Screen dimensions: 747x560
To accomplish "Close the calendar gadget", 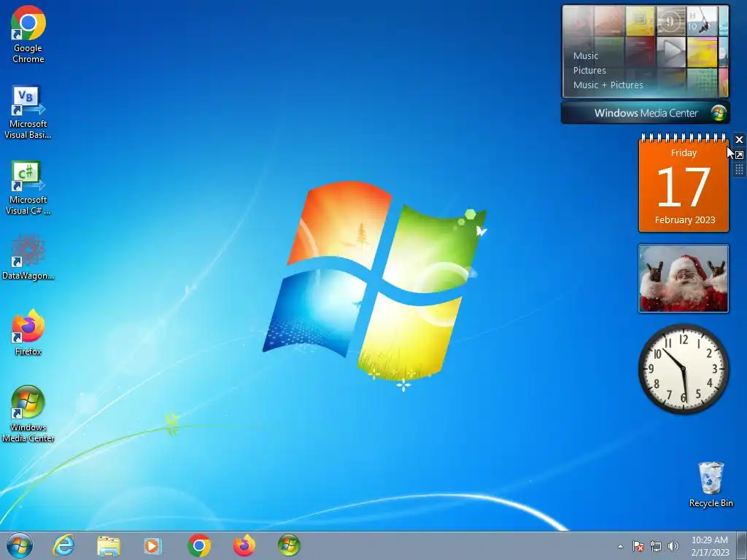I will (739, 139).
